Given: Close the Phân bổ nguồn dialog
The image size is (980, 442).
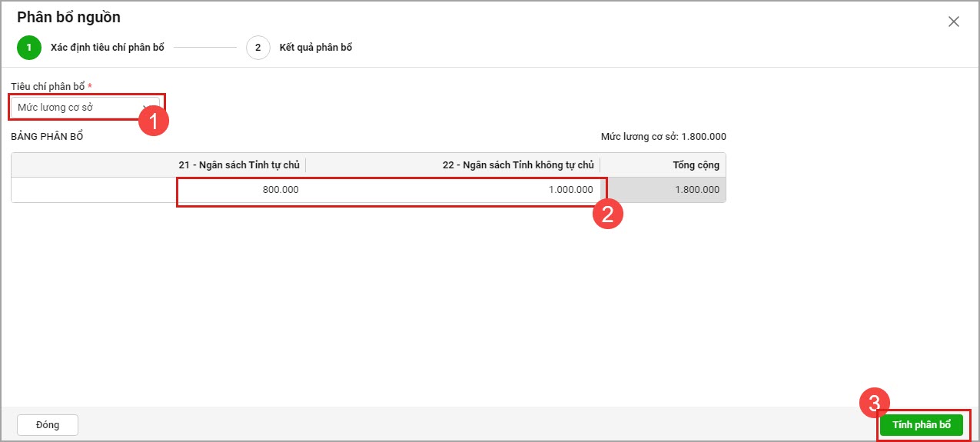Looking at the screenshot, I should tap(953, 22).
